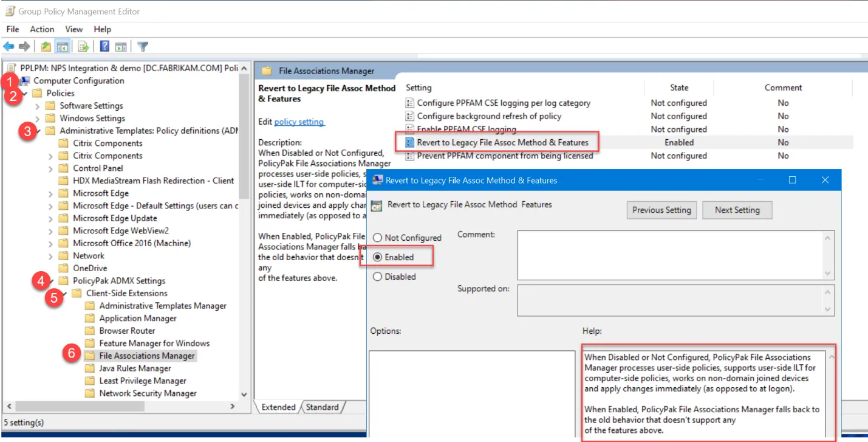Select the Enabled radio button
868x442 pixels.
click(378, 257)
